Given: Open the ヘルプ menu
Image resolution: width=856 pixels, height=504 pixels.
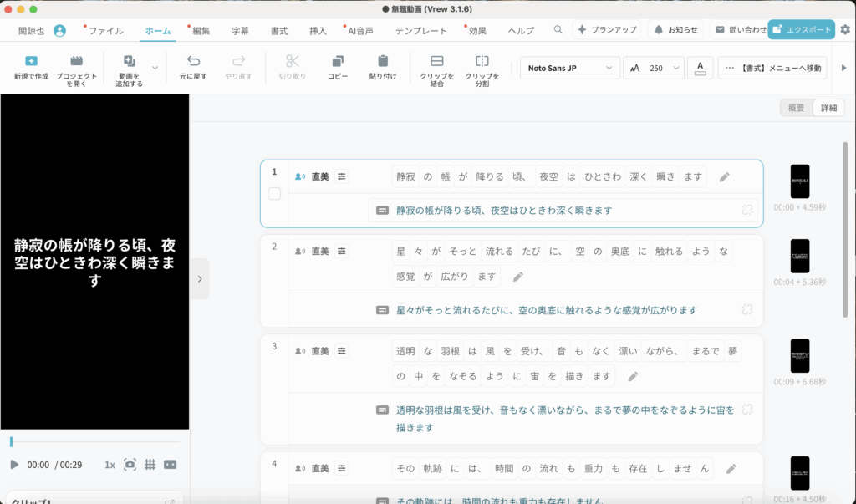Looking at the screenshot, I should [x=521, y=31].
